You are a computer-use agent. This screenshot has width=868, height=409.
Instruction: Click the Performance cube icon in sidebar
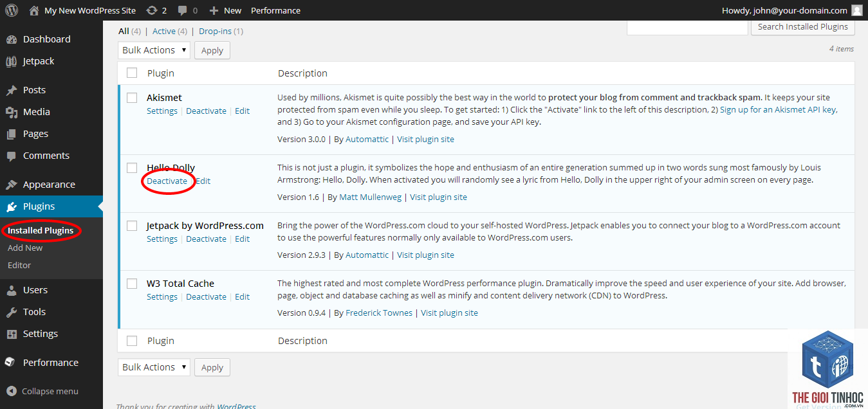click(10, 363)
